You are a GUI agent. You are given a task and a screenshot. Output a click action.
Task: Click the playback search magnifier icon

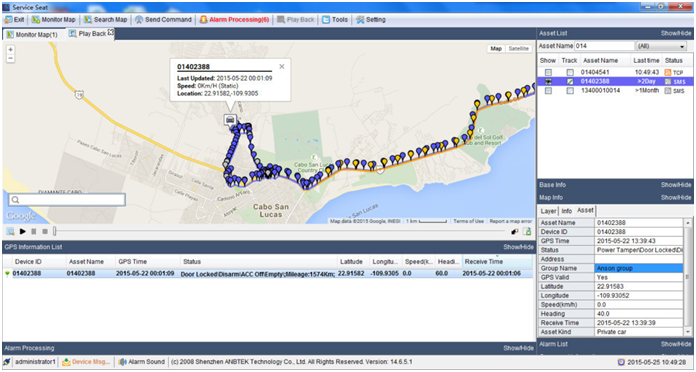[10, 231]
